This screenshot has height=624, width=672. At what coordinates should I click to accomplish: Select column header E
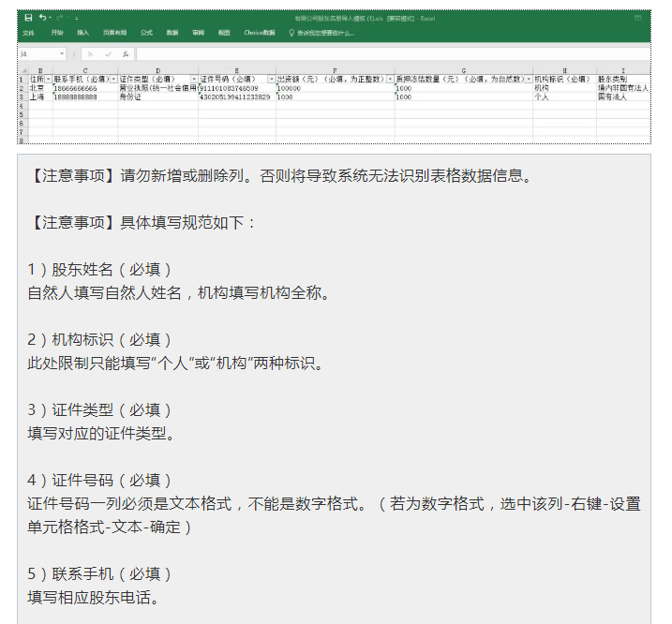[237, 70]
